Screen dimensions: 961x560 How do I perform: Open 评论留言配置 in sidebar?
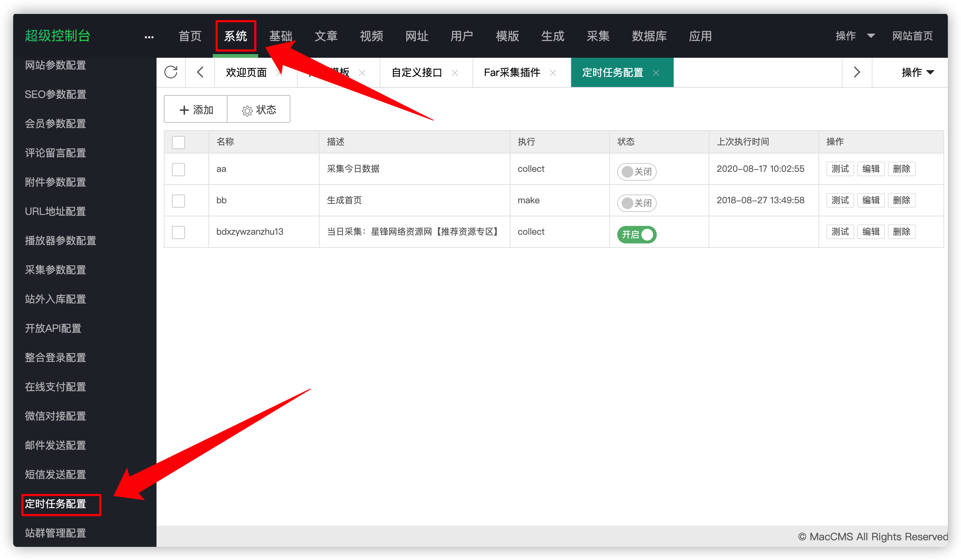tap(55, 153)
